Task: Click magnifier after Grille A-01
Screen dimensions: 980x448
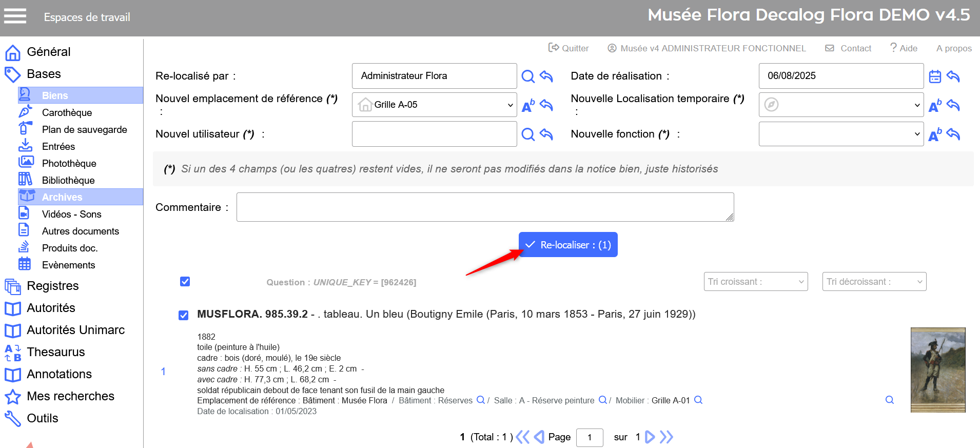Action: [698, 400]
